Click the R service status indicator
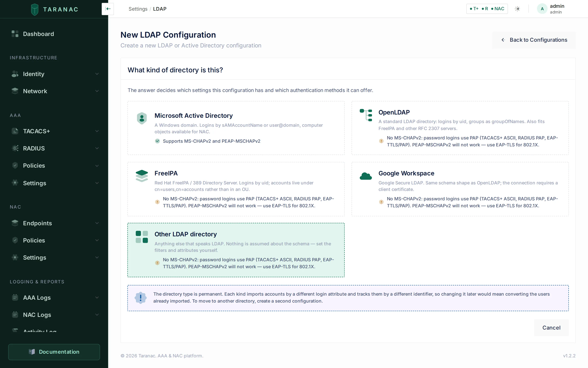Image resolution: width=588 pixels, height=368 pixels. pyautogui.click(x=485, y=9)
